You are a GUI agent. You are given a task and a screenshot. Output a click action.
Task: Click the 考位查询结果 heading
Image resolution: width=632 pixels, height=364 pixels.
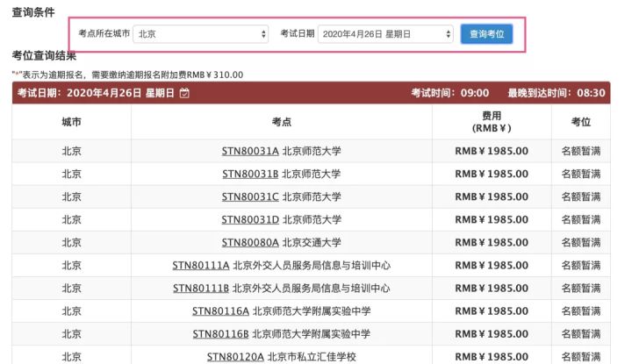44,55
